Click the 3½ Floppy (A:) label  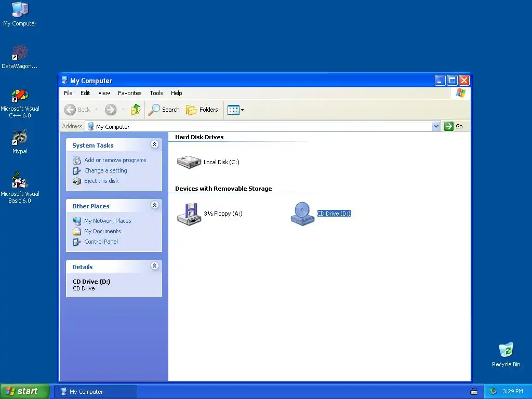223,214
